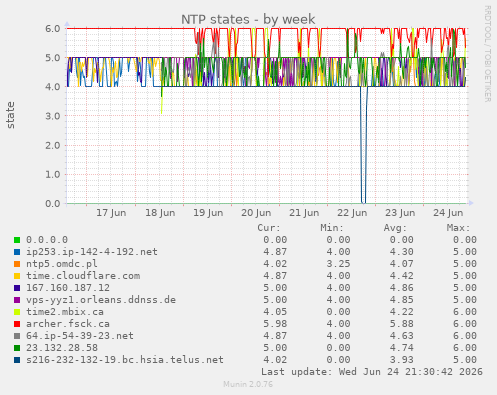Click time2.mbix.ca average value 4.22

(402, 312)
